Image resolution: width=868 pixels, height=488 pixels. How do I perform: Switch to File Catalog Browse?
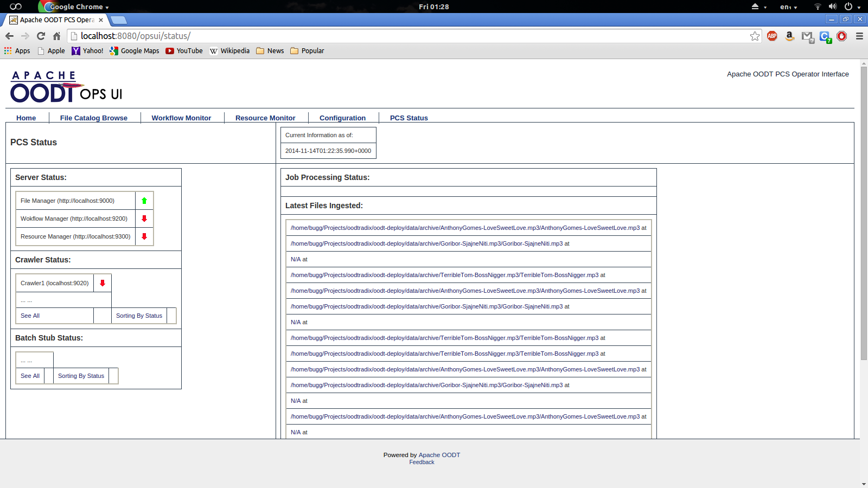pos(94,118)
